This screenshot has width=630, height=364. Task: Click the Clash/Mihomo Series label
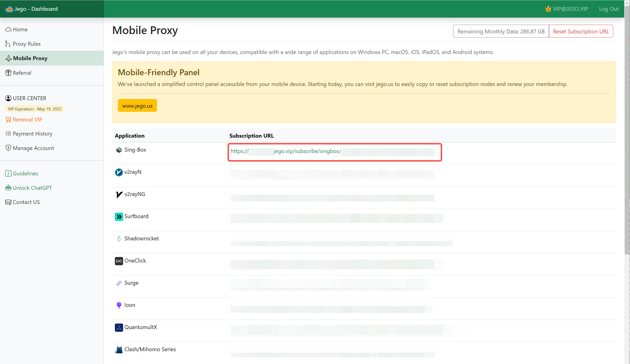coord(150,349)
